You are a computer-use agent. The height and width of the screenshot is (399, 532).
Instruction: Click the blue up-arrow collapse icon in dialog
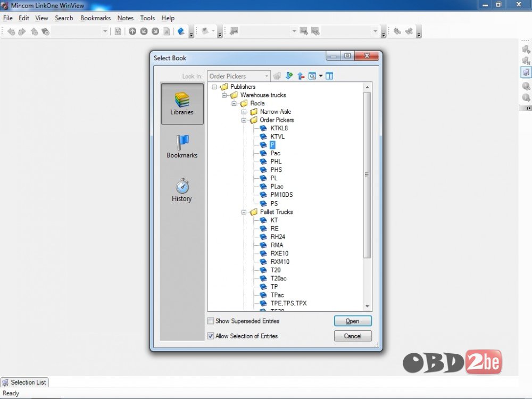click(x=301, y=76)
